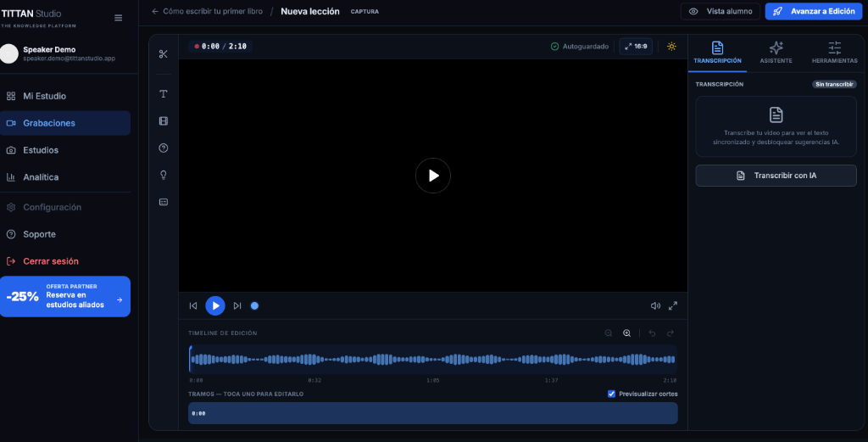Play video with blue play button

point(215,305)
